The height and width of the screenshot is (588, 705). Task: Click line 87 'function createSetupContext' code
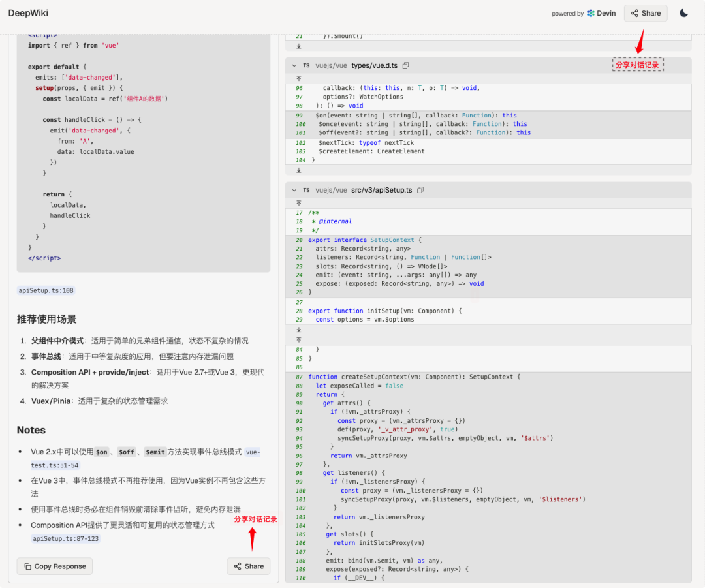click(x=414, y=377)
